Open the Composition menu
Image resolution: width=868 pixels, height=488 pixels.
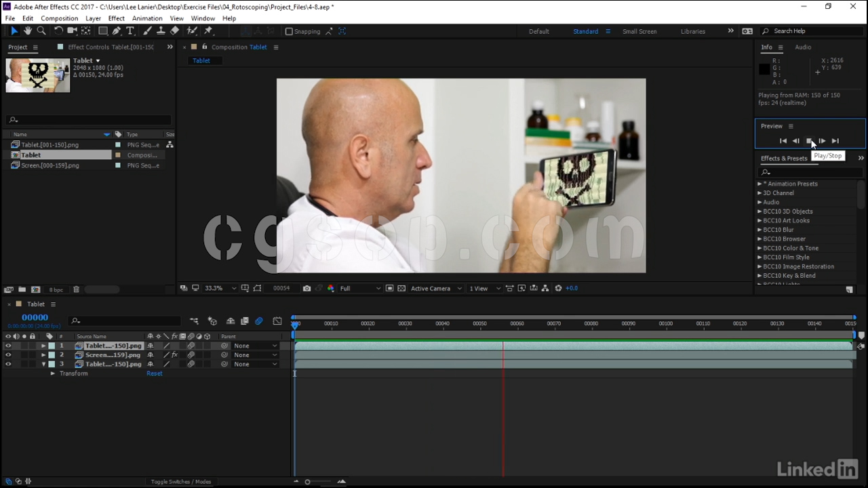[60, 18]
